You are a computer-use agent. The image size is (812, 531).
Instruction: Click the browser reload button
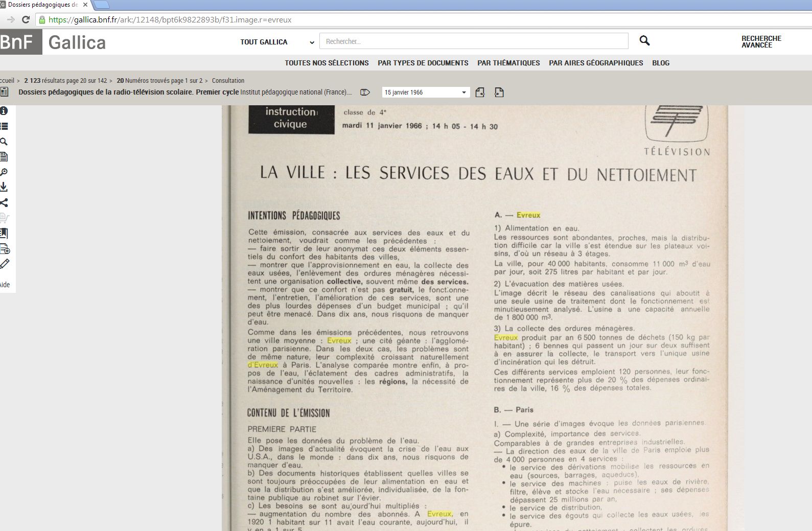coord(26,20)
